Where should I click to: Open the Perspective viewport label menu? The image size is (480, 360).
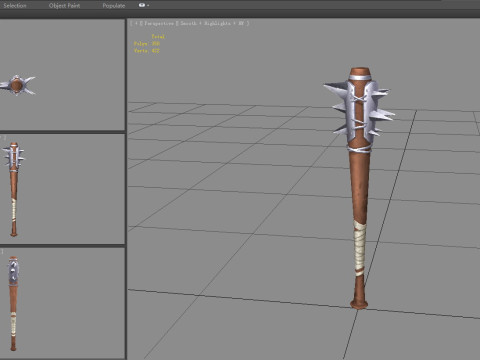[160, 23]
